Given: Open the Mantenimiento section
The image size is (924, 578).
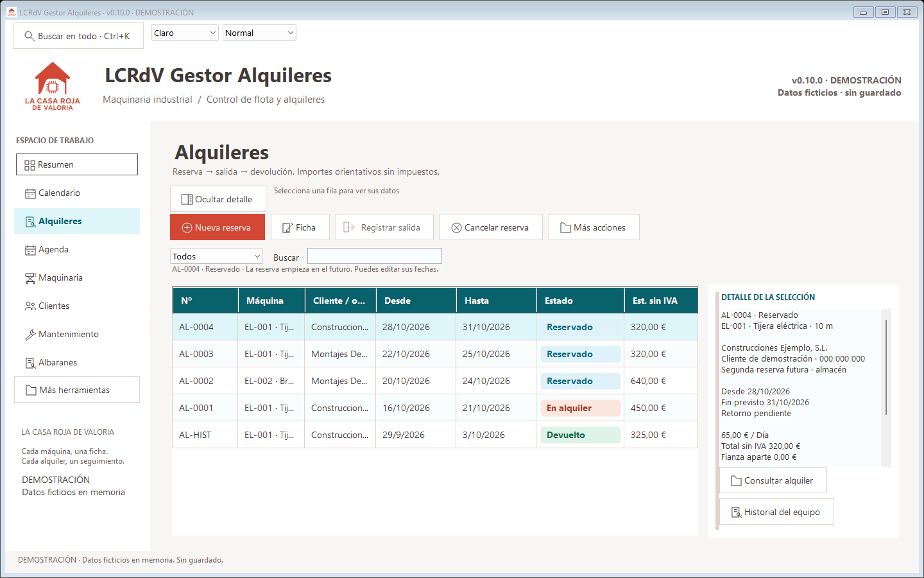Looking at the screenshot, I should pos(77,334).
